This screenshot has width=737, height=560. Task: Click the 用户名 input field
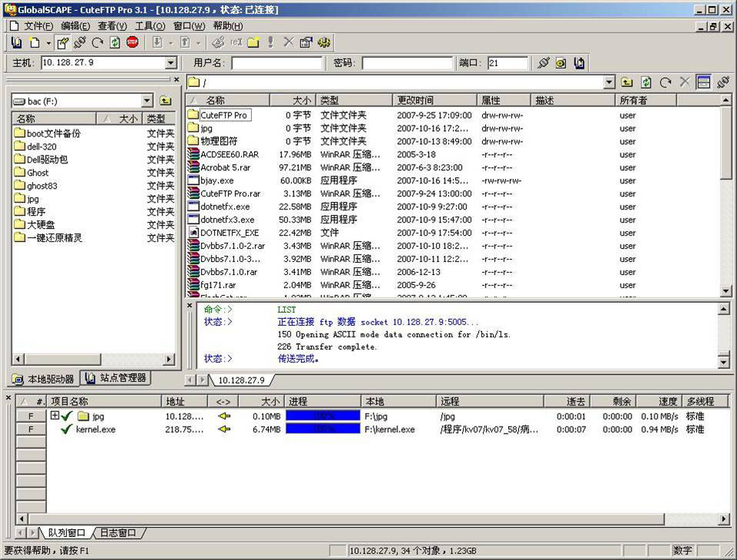(276, 63)
